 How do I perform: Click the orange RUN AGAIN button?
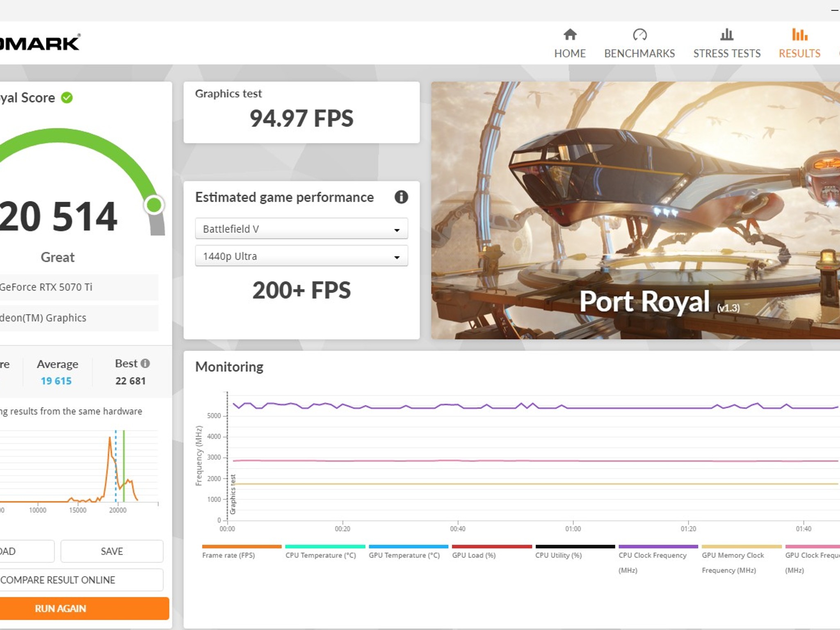84,609
